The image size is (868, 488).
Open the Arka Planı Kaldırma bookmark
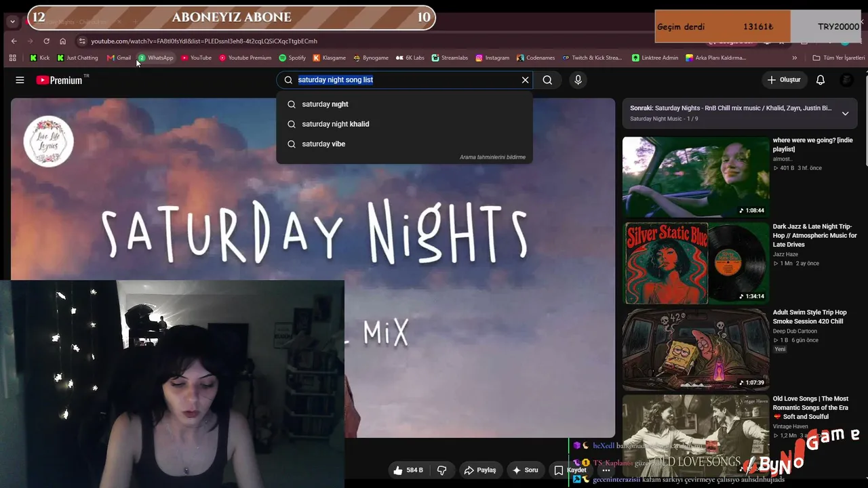pos(715,58)
